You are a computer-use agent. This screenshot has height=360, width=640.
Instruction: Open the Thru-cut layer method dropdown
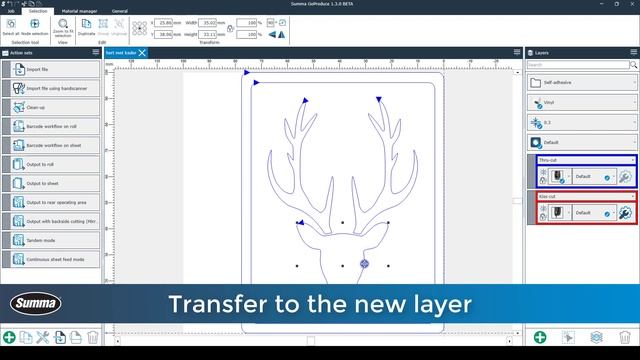pos(587,160)
